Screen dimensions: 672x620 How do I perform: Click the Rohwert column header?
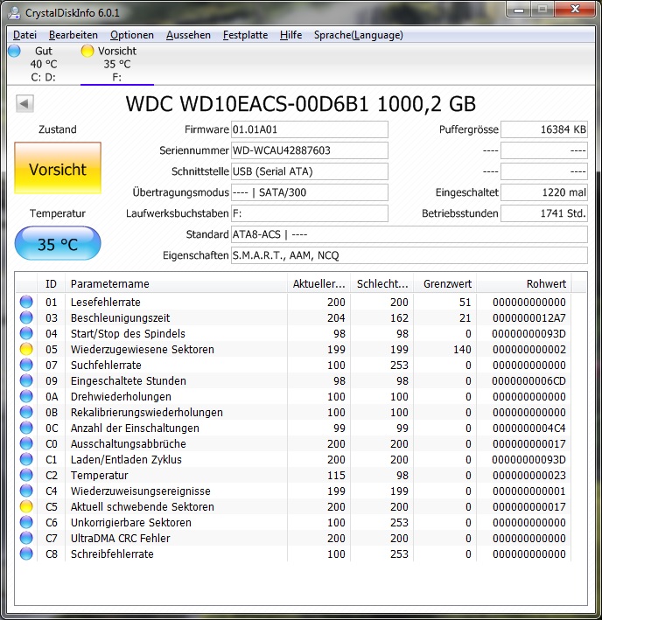pos(524,284)
